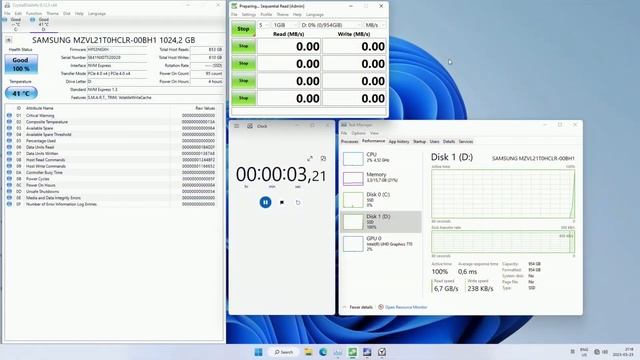Click the large Stop button in CrystalDiskMark
The image size is (640, 360).
coord(243,29)
